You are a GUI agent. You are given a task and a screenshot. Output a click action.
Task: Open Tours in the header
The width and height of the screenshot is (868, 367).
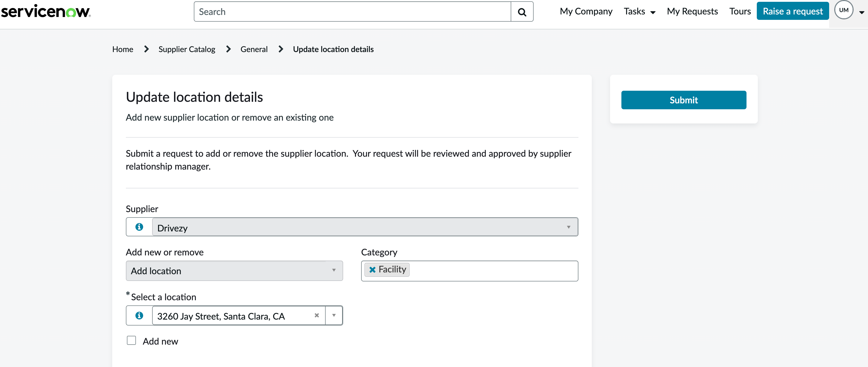740,11
